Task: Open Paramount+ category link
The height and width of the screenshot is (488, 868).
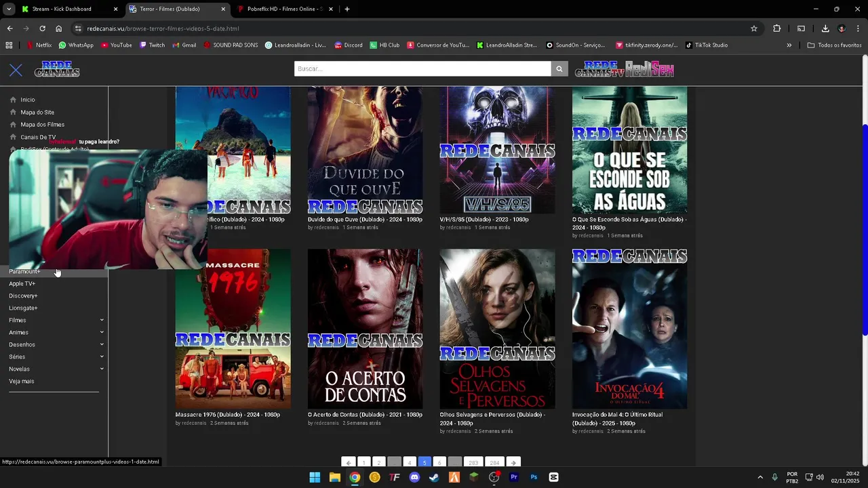Action: point(24,271)
